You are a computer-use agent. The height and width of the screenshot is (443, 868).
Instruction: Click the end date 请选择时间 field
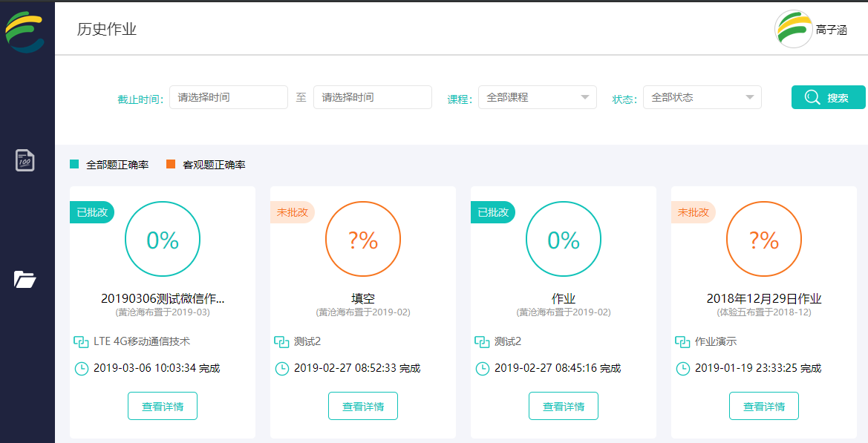pyautogui.click(x=373, y=97)
